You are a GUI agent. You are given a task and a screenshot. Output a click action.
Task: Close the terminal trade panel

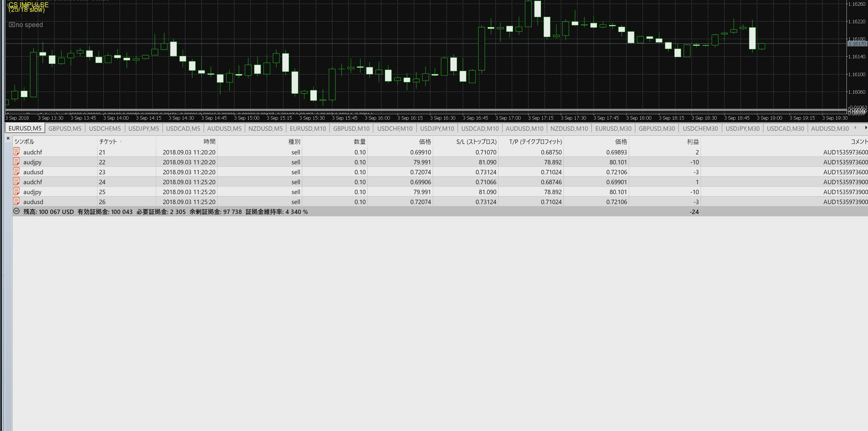tap(8, 139)
